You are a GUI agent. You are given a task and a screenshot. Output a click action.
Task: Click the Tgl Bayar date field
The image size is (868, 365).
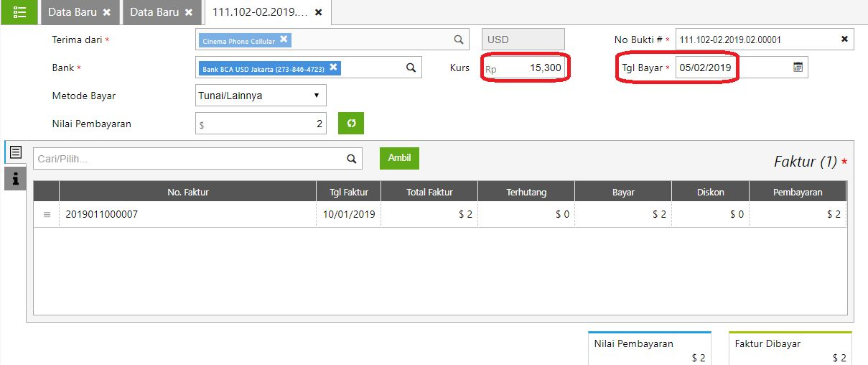(x=742, y=68)
